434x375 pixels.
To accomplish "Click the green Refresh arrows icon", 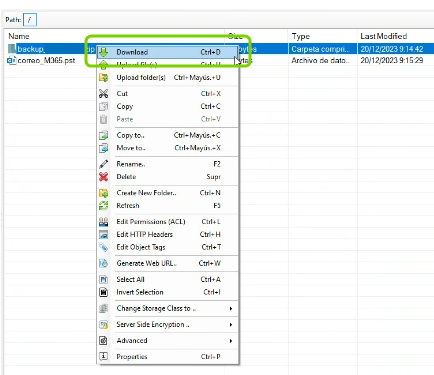I will (104, 206).
